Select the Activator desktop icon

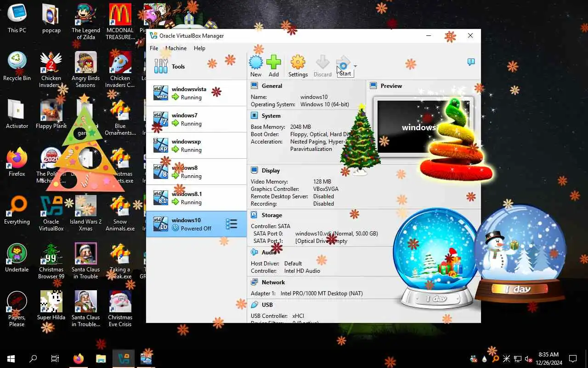click(x=17, y=115)
